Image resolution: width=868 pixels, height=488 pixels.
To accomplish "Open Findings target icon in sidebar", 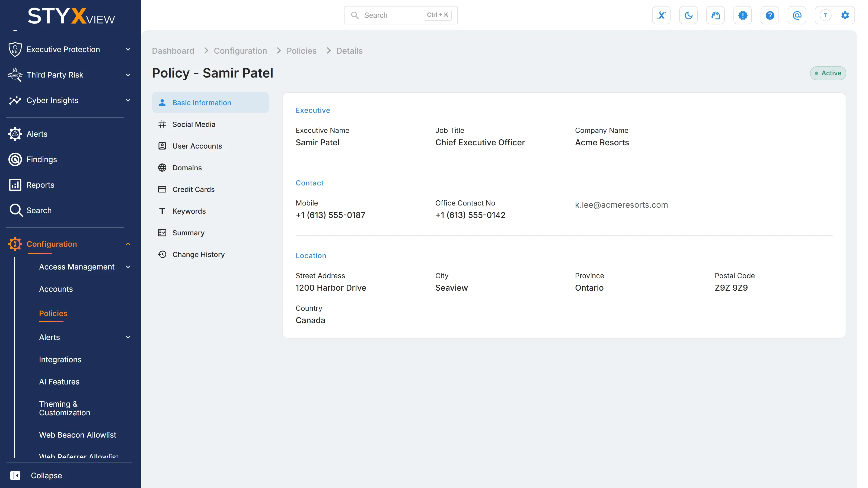I will 15,159.
